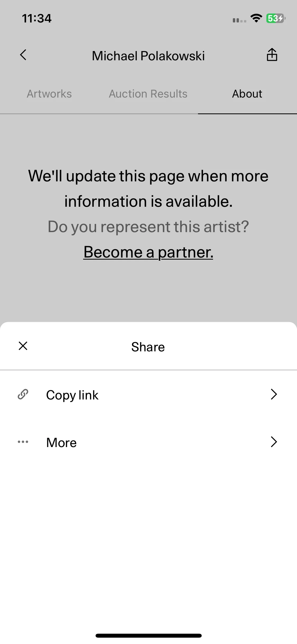
Task: Switch to the Auction Results tab
Action: 148,94
